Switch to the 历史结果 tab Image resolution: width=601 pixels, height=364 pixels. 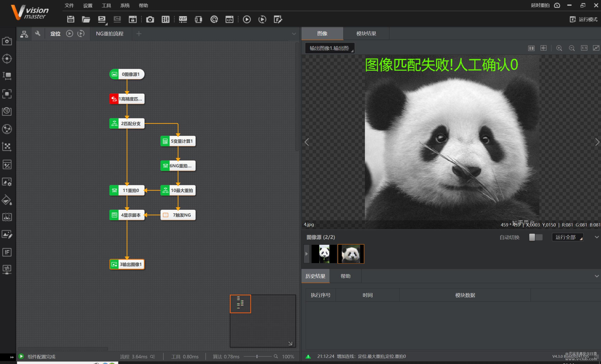315,276
